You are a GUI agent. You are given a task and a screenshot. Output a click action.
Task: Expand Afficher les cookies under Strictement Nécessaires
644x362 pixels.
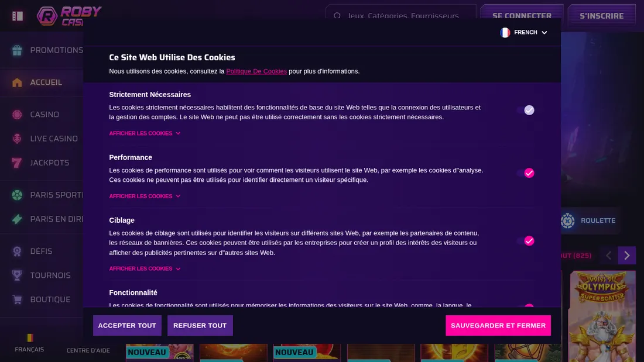(145, 133)
